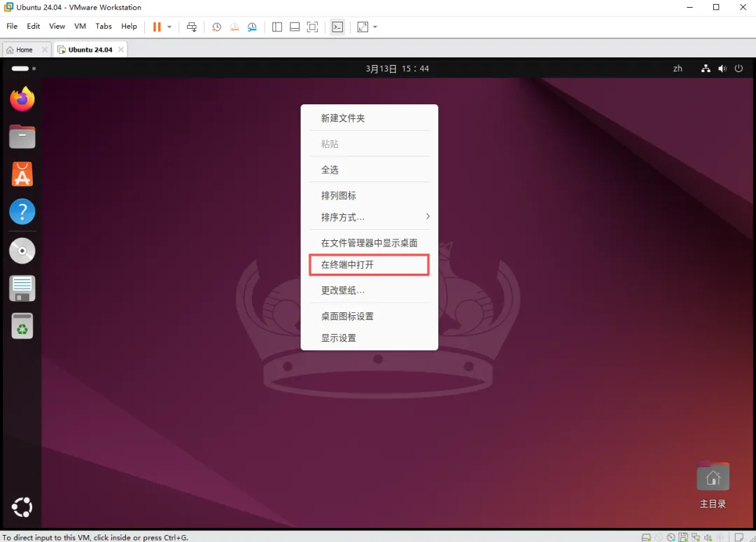Open the zh input source menu
This screenshot has width=756, height=542.
pyautogui.click(x=678, y=69)
